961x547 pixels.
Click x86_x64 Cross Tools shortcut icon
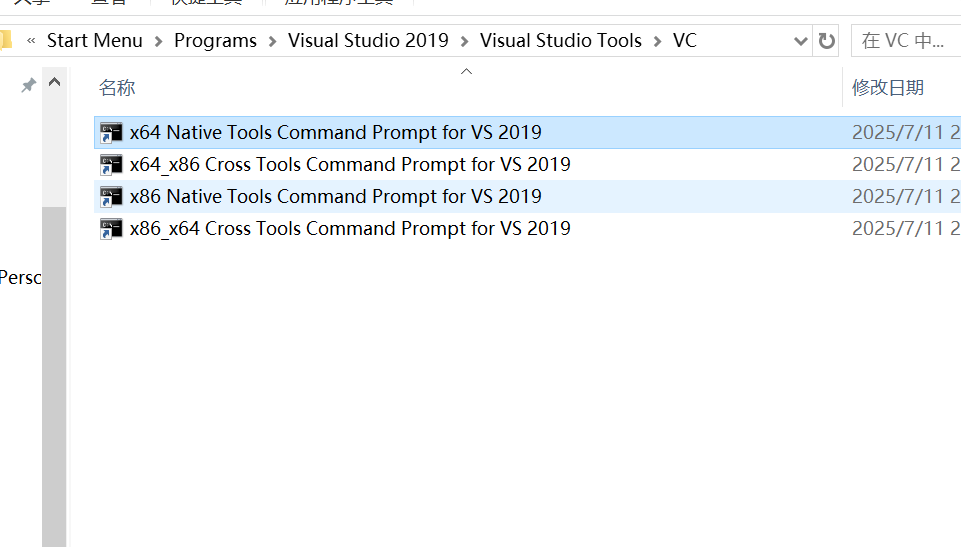[x=111, y=228]
